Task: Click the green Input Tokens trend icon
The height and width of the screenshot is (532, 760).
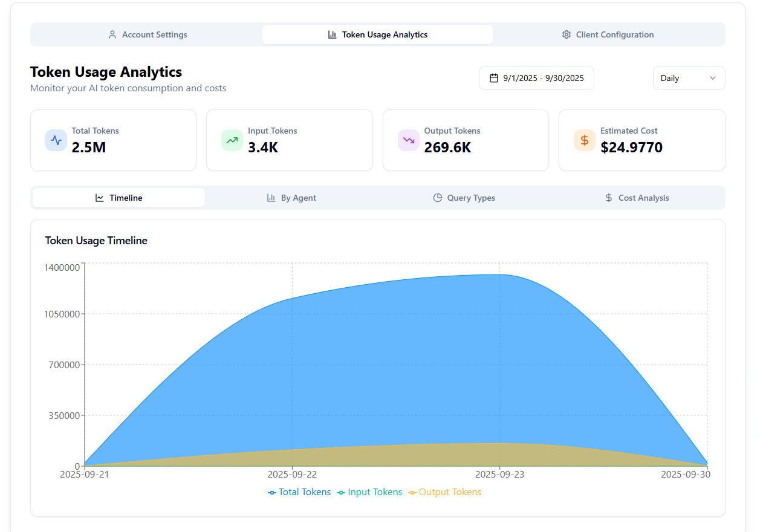Action: 232,140
